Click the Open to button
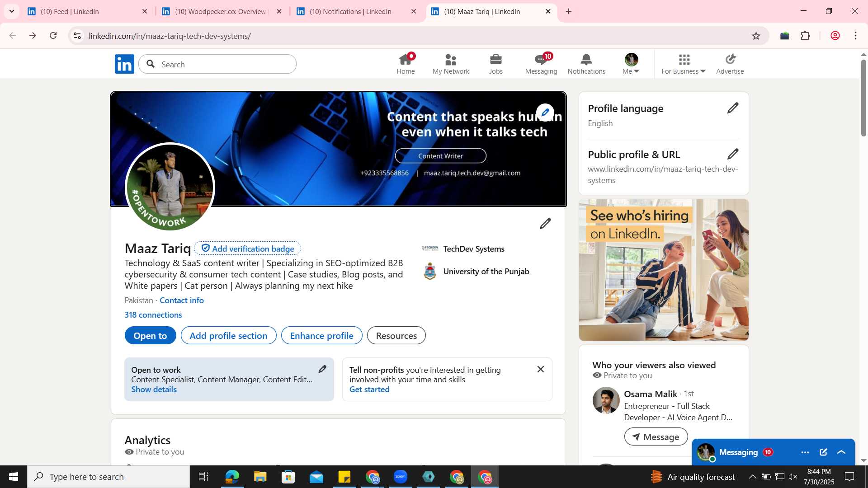The image size is (868, 488). coord(150,336)
